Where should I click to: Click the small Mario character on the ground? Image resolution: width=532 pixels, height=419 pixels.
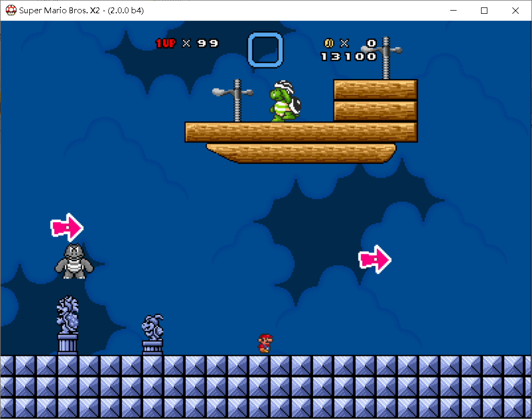265,344
